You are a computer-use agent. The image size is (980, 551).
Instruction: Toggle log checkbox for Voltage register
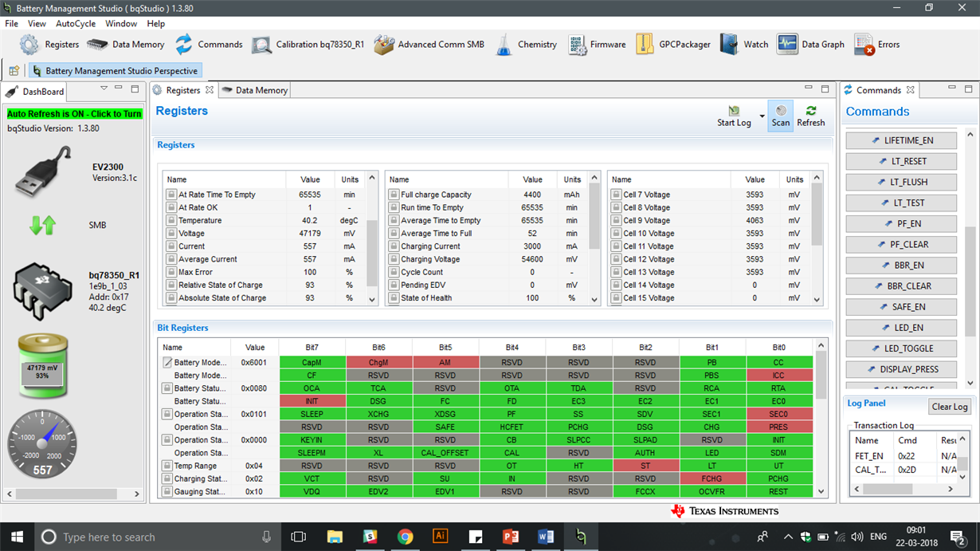coord(171,233)
